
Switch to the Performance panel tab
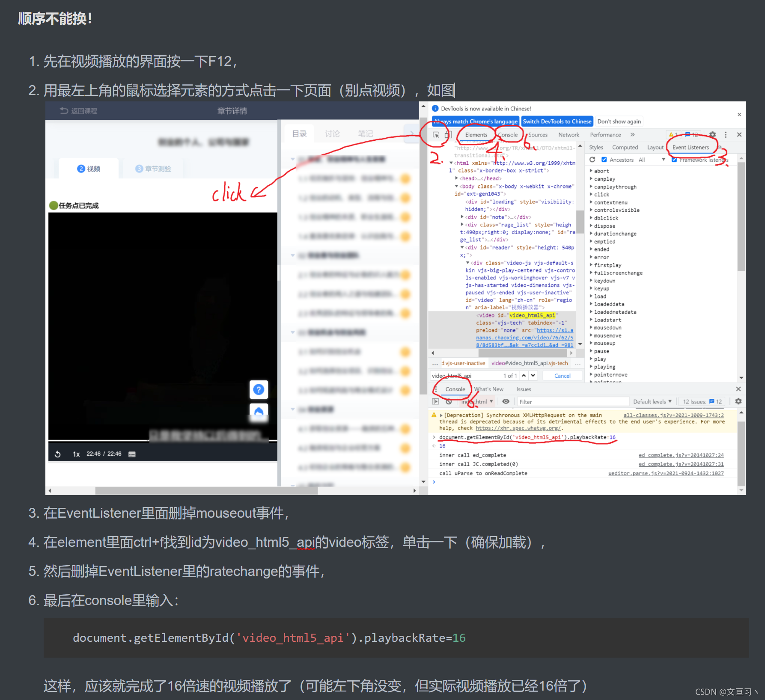(x=605, y=135)
